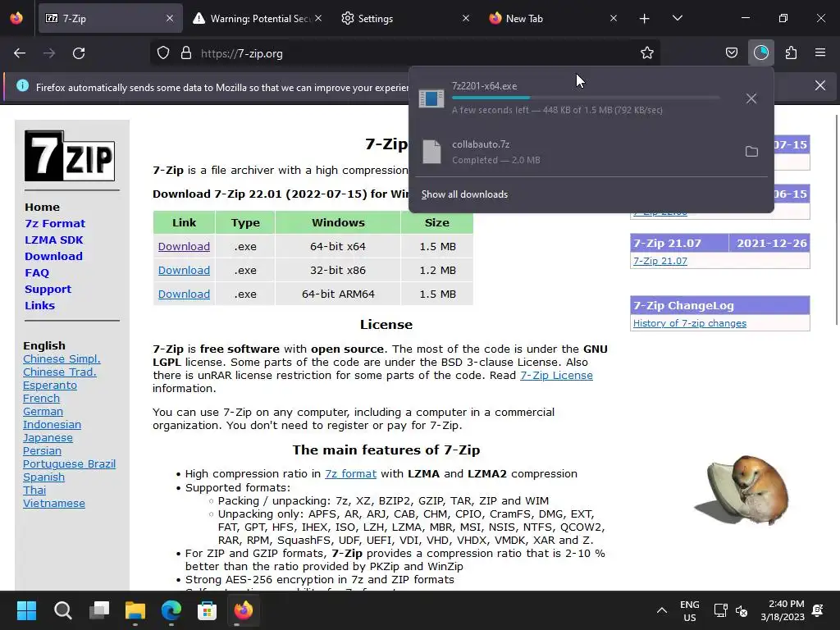Switch to the Settings tab
Image resolution: width=840 pixels, height=630 pixels.
[x=404, y=19]
